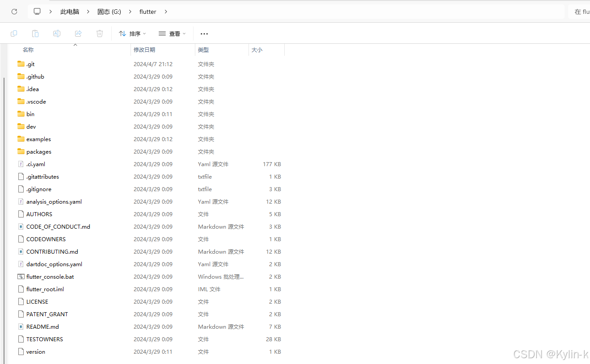Screen dimensions: 590x364
Task: Click the 5 KB size cell
Action: click(x=275, y=214)
